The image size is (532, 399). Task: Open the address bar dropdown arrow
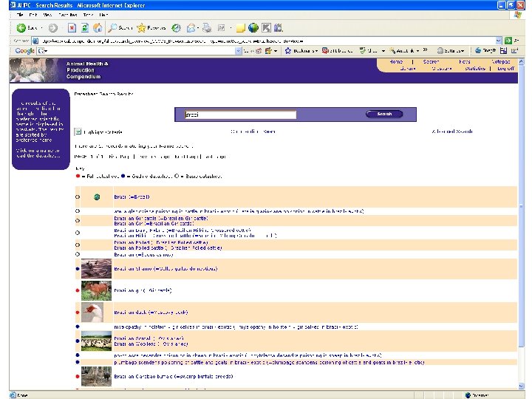[x=498, y=41]
